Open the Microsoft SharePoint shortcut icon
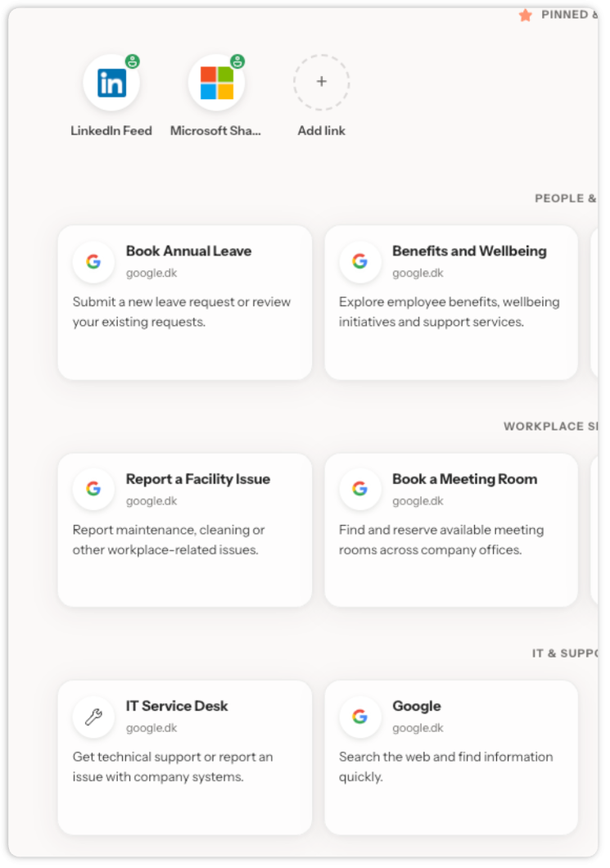Screen dimensions: 610x868 click(216, 83)
